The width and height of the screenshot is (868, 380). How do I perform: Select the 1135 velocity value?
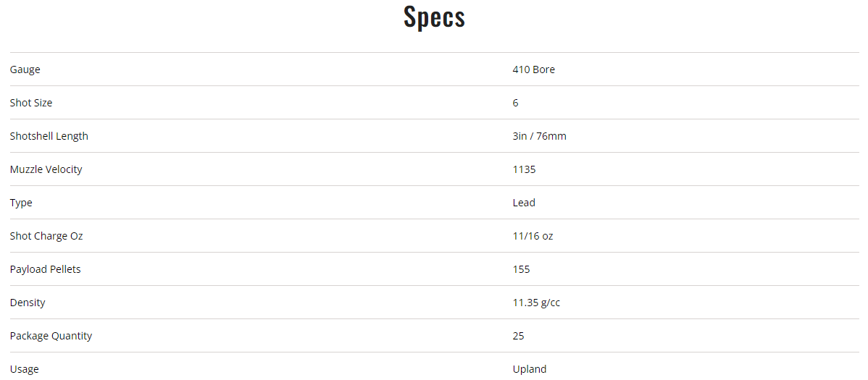click(524, 169)
